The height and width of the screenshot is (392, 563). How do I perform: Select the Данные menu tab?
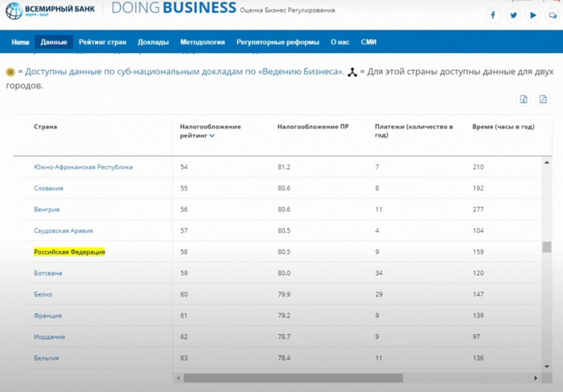point(54,42)
